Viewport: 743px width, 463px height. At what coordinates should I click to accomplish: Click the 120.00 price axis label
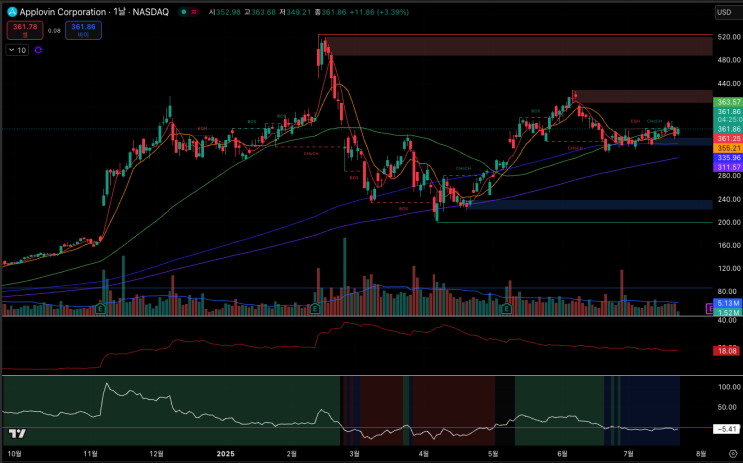[x=729, y=269]
